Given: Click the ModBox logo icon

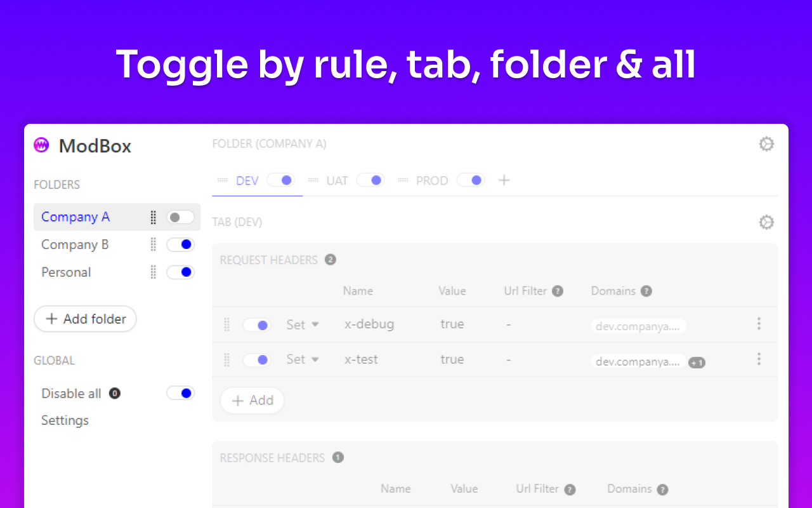Looking at the screenshot, I should tap(41, 145).
